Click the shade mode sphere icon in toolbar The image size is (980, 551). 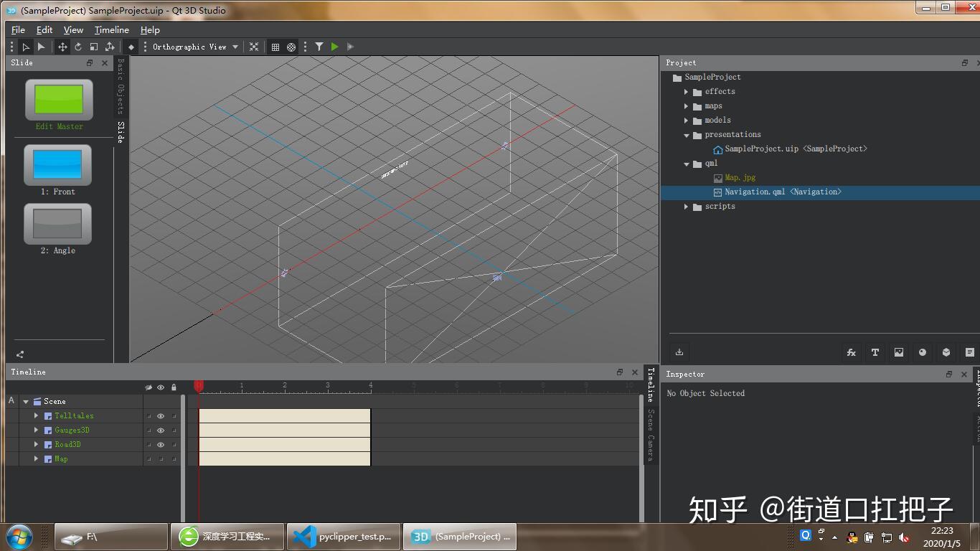pos(291,47)
